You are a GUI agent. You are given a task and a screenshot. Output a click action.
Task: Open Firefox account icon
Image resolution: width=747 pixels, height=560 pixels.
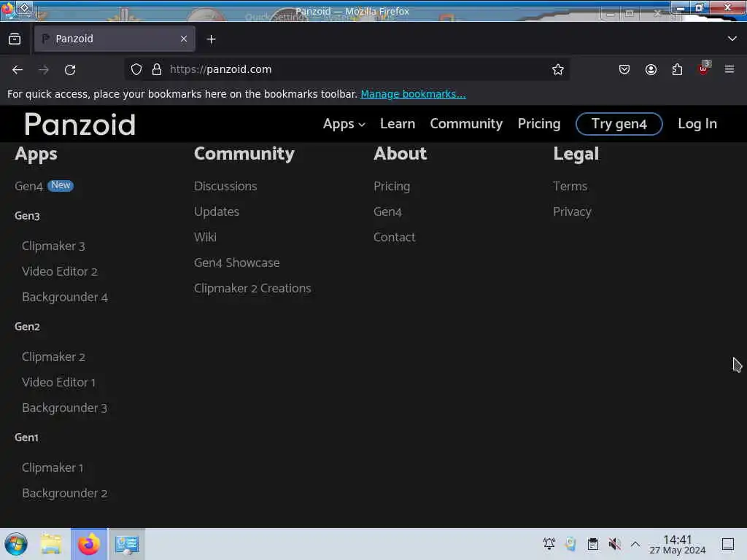(x=651, y=69)
